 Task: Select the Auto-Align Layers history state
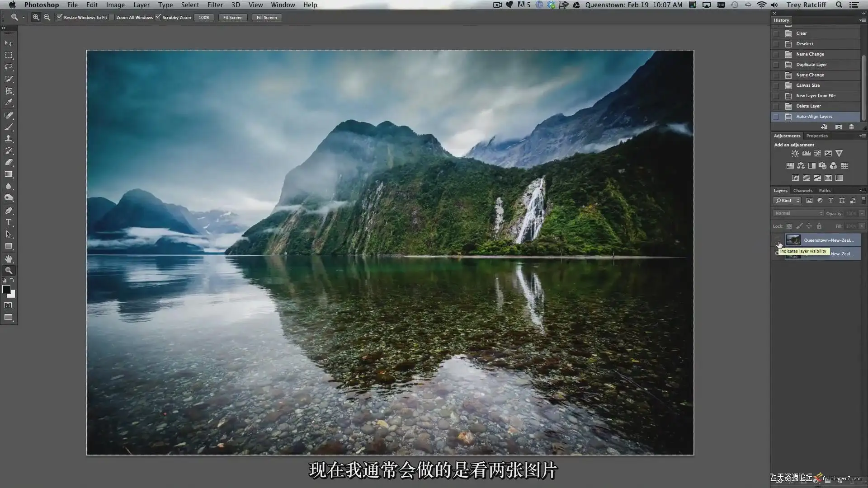tap(816, 117)
